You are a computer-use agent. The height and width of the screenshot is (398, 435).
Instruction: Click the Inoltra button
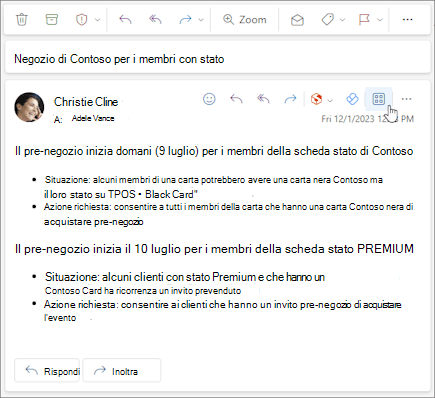pos(122,371)
